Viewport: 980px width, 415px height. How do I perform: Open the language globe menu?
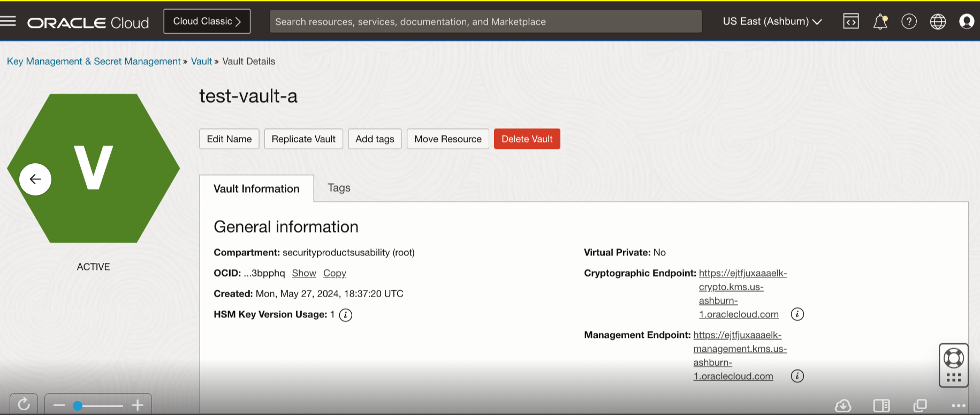tap(938, 21)
